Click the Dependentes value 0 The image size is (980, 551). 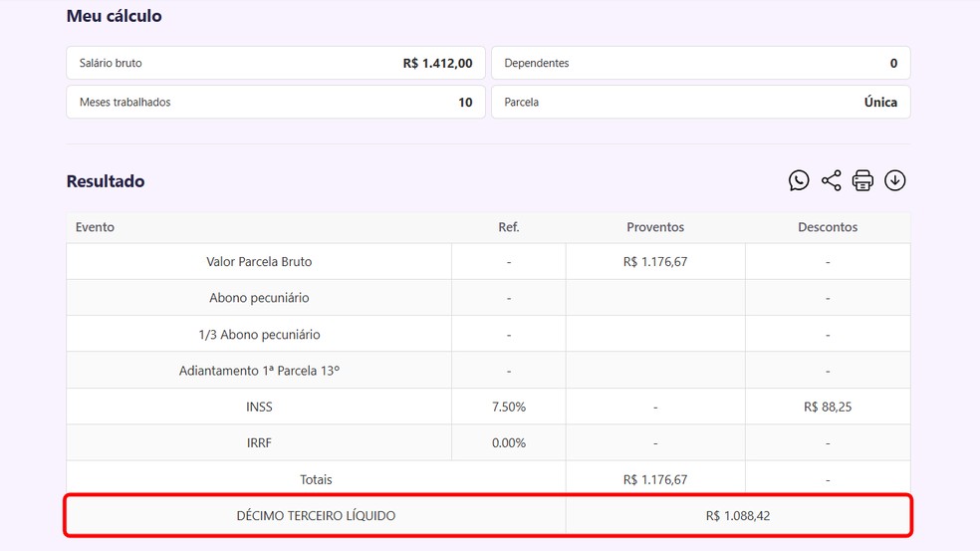point(893,63)
